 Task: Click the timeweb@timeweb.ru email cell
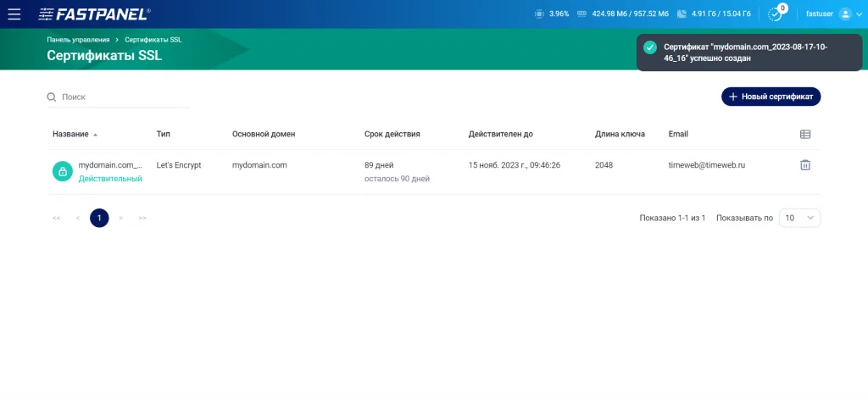(x=706, y=165)
